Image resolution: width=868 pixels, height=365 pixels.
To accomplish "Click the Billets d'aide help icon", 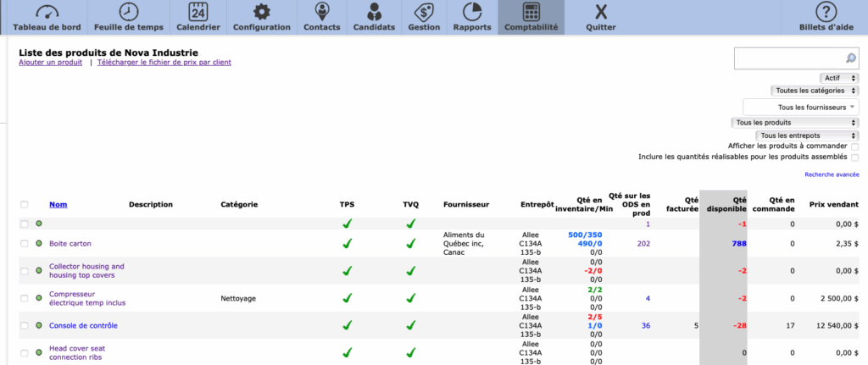I will point(826,13).
